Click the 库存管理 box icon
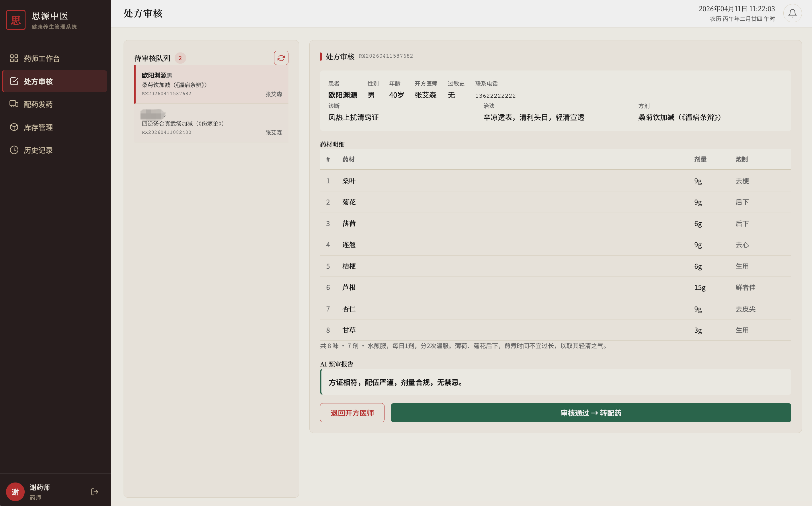Screen dimensions: 812x506 pyautogui.click(x=14, y=127)
